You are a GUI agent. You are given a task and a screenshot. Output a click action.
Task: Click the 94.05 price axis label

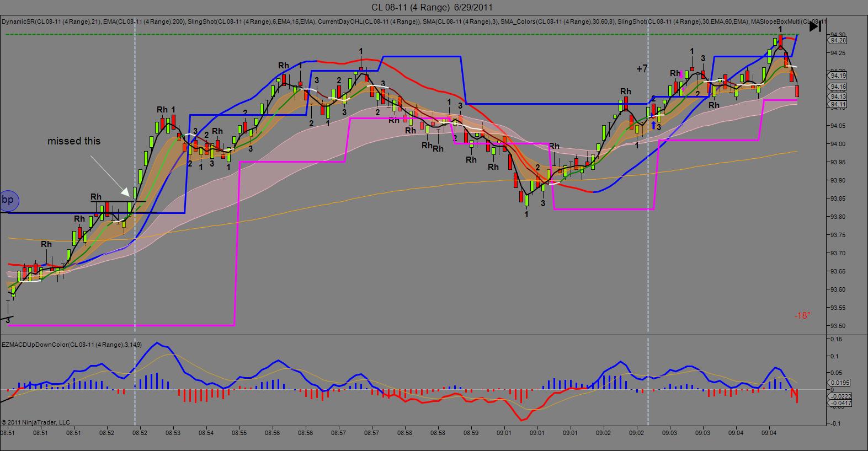838,126
